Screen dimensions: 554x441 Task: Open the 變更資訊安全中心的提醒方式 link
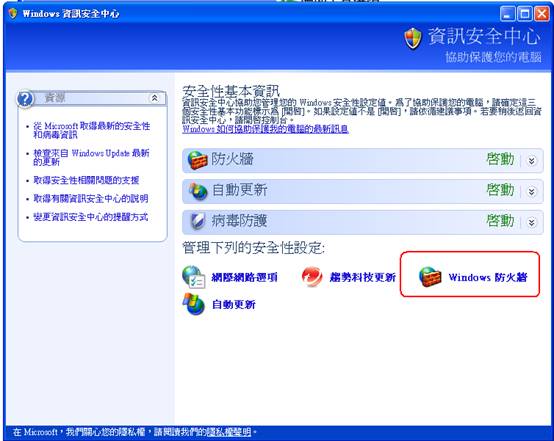(90, 217)
